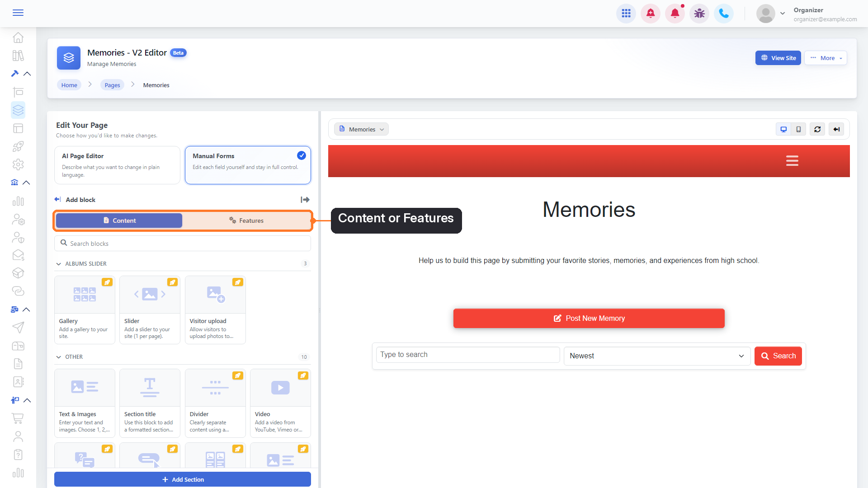The image size is (868, 488).
Task: Collapse the preview panel arrow icon
Action: (x=836, y=129)
